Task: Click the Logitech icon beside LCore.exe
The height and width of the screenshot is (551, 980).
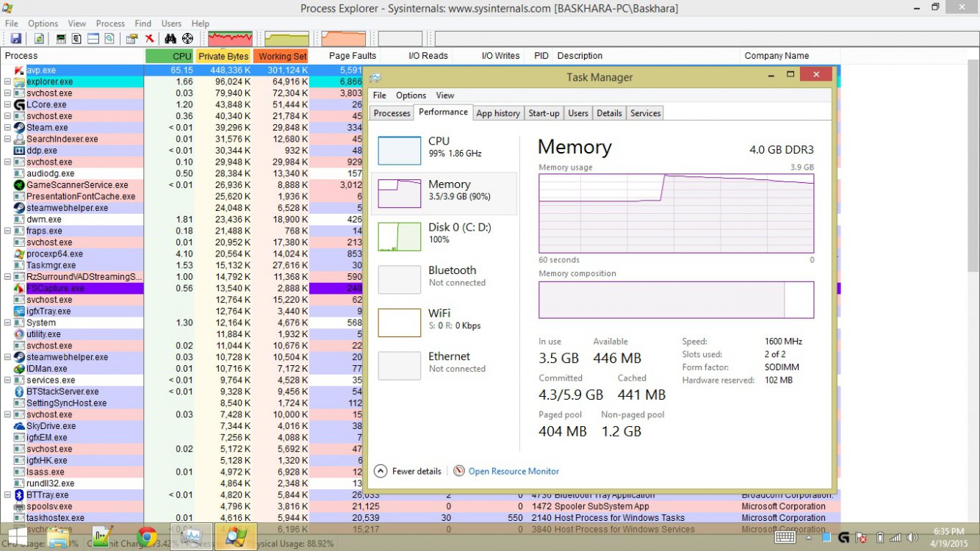Action: tap(19, 105)
